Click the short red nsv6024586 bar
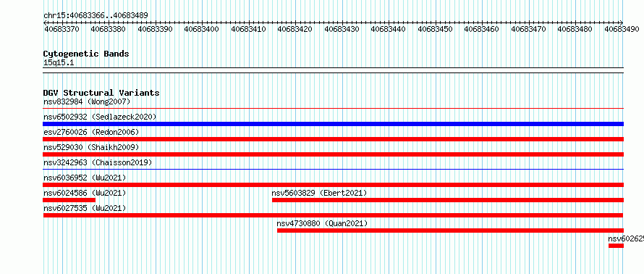644x274 pixels. (69, 200)
